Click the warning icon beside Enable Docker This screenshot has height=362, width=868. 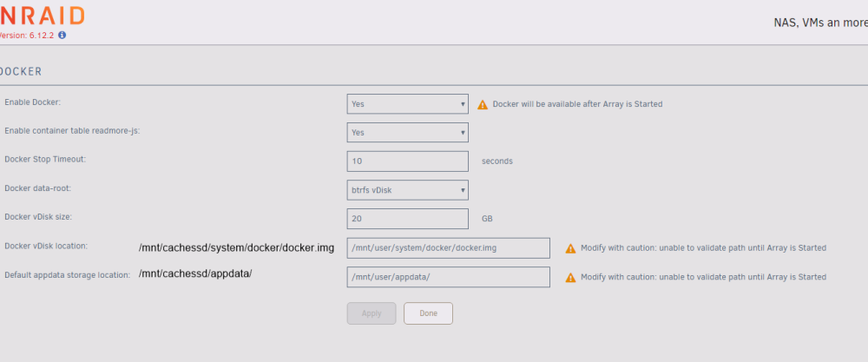(x=483, y=104)
